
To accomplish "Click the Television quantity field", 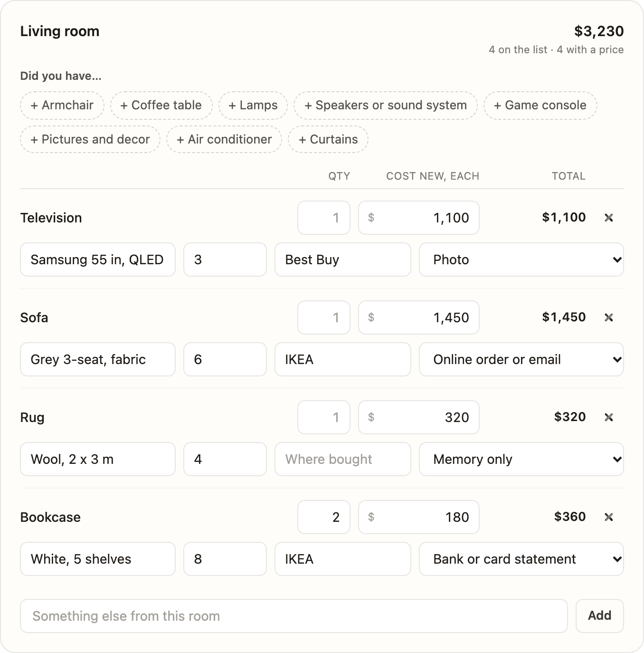I will [x=324, y=218].
